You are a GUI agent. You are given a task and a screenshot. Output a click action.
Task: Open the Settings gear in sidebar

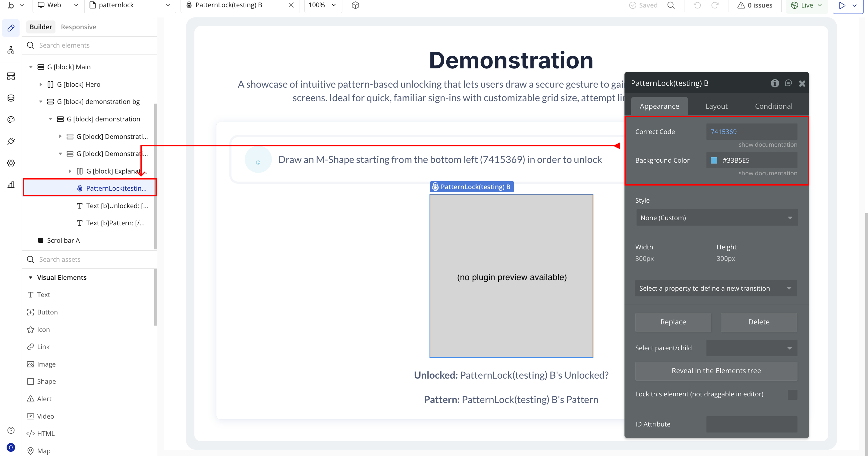point(11,163)
